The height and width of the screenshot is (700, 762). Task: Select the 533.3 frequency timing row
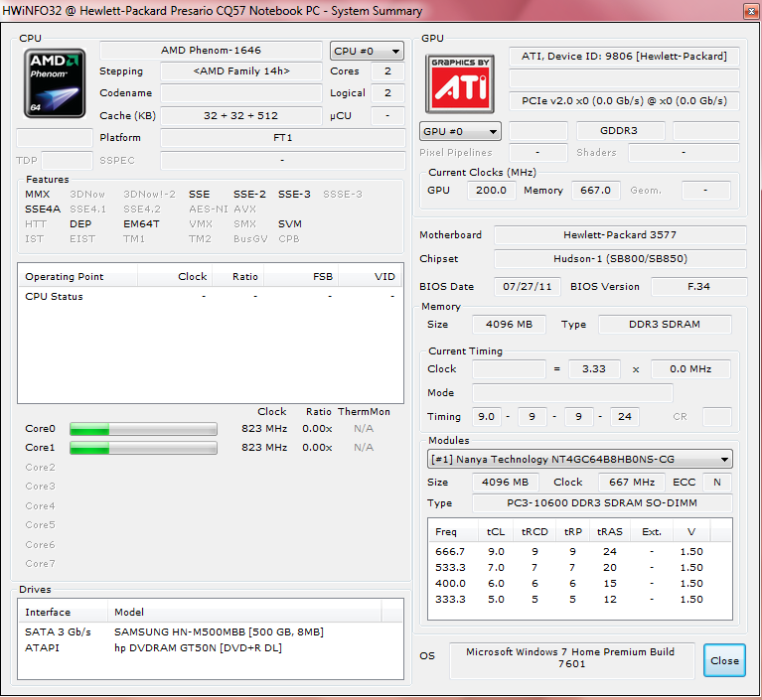(x=580, y=568)
